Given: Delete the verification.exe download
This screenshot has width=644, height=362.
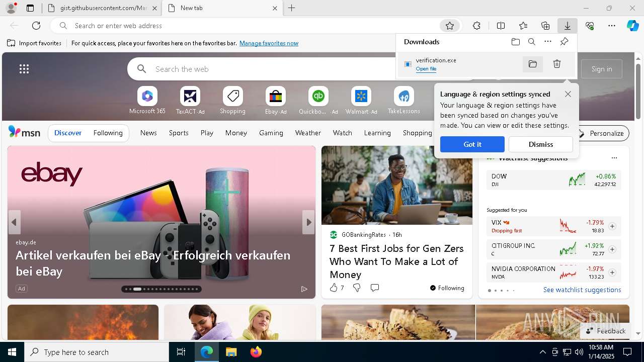Looking at the screenshot, I should coord(557,64).
